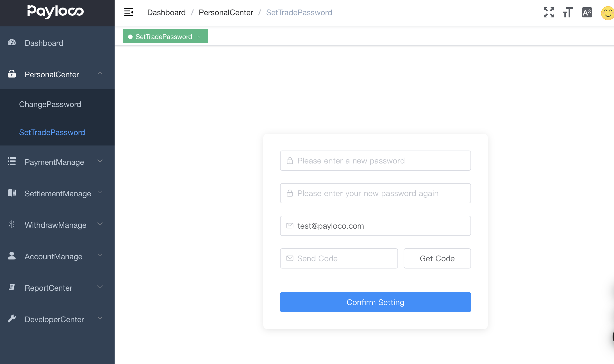Open the language translation icon
The height and width of the screenshot is (364, 614).
point(587,12)
